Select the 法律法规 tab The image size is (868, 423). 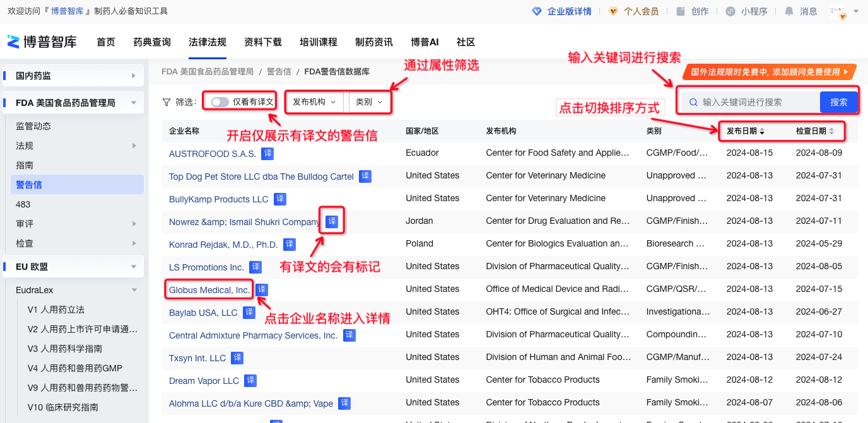coord(208,42)
